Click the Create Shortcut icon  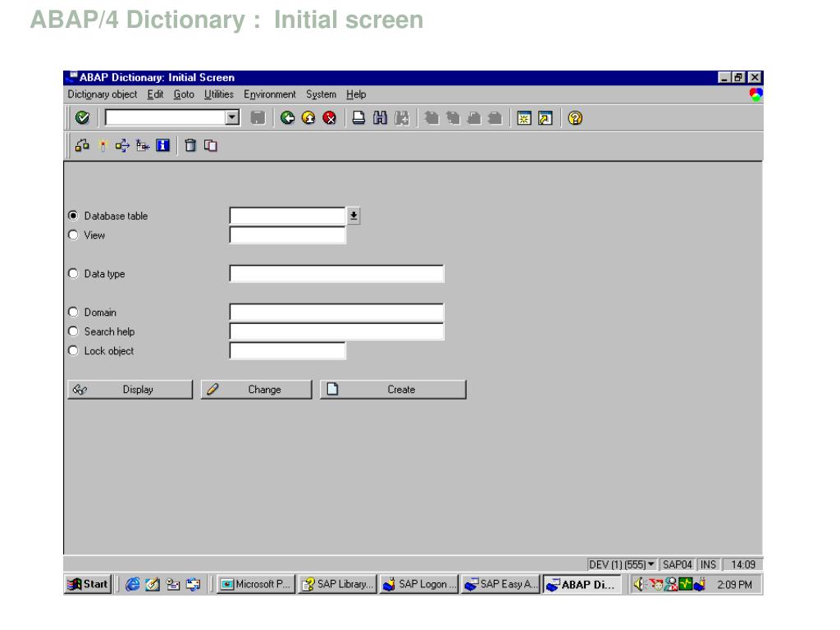(546, 117)
